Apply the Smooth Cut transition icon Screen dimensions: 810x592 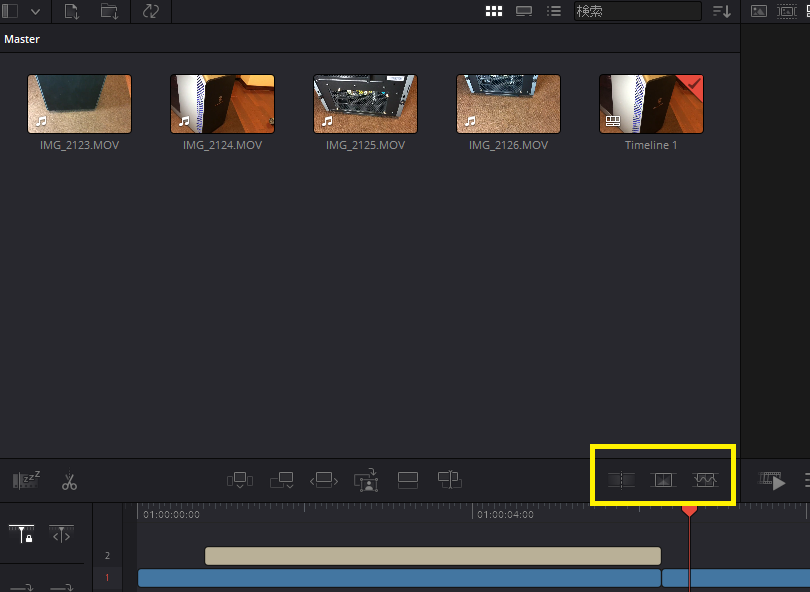pyautogui.click(x=705, y=480)
